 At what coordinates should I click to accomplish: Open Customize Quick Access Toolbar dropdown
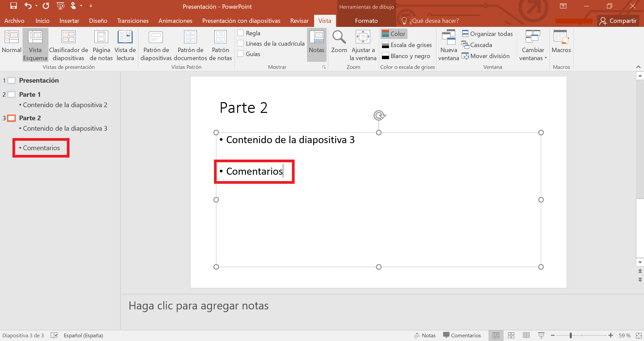[91, 6]
